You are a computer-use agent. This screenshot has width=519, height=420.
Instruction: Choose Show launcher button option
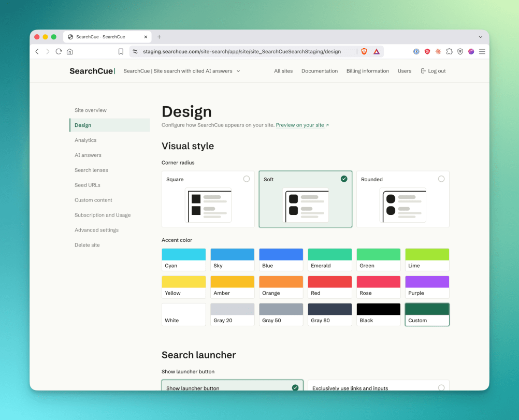pos(233,386)
